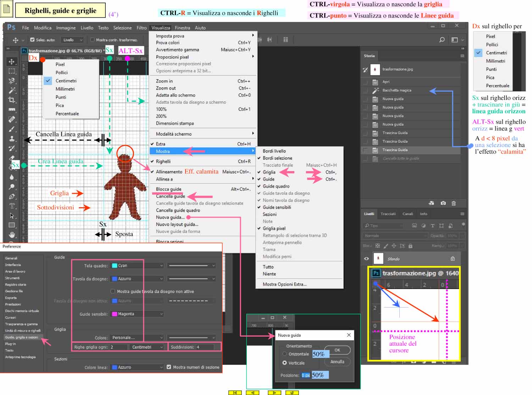This screenshot has height=395, width=532.
Task: Open the Sezioni Colore linea Azzurro dropdown
Action: 137,367
